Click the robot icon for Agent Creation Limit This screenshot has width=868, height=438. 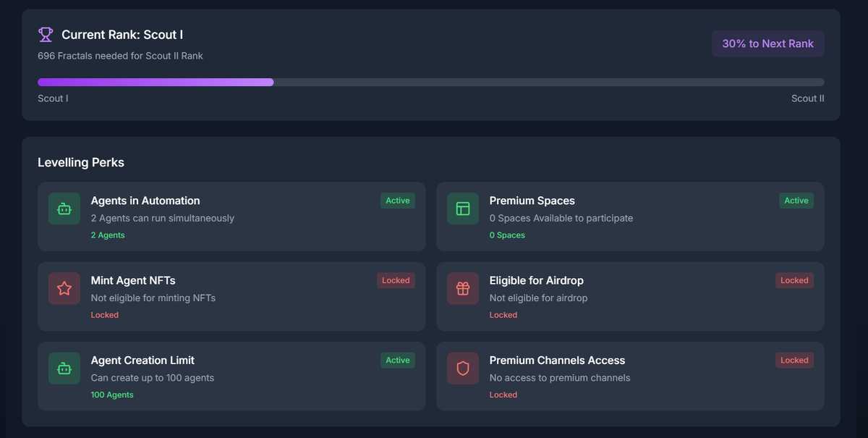pyautogui.click(x=64, y=368)
